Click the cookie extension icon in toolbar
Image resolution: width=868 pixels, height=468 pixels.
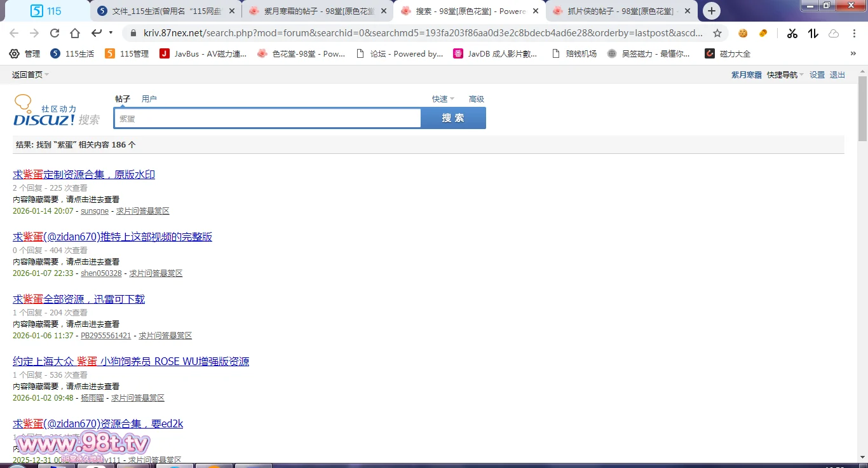coord(743,33)
